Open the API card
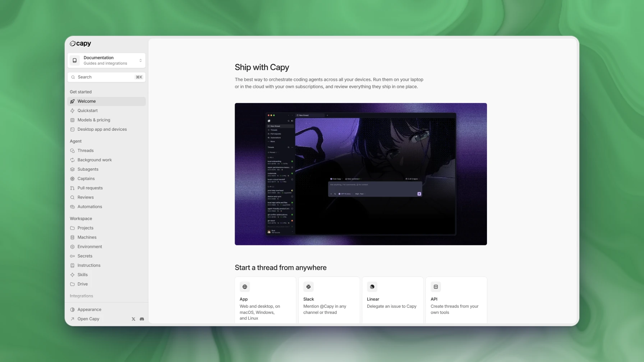 pos(456,300)
